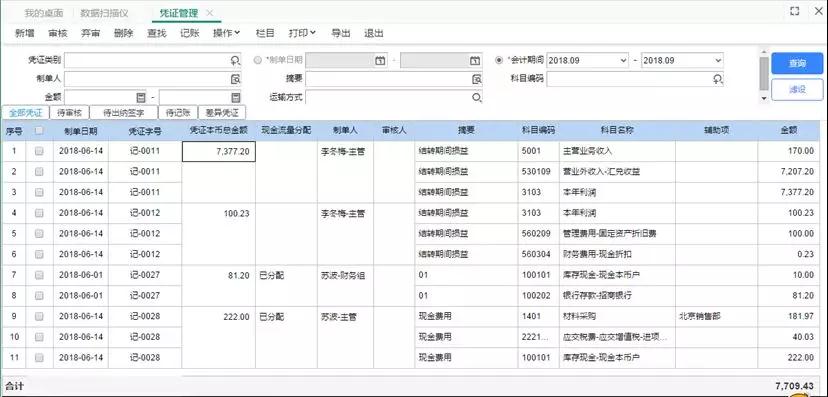This screenshot has width=828, height=397.
Task: Click the 滤设 button
Action: 797,90
